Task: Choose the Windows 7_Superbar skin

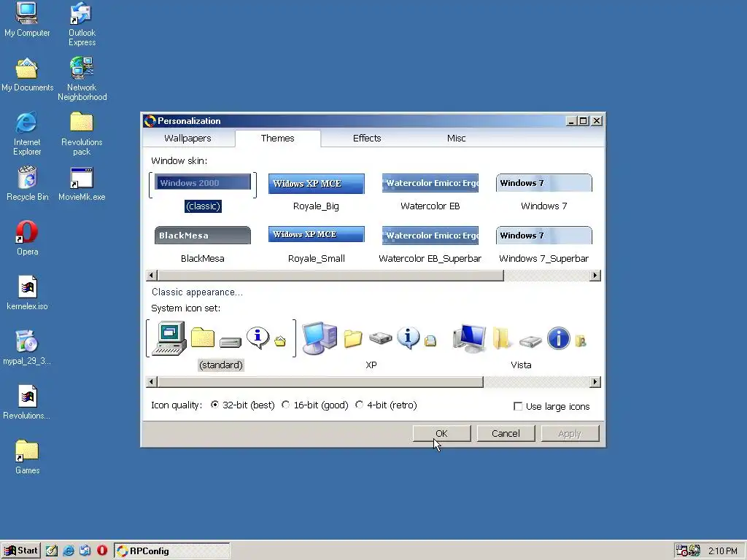Action: pyautogui.click(x=544, y=245)
